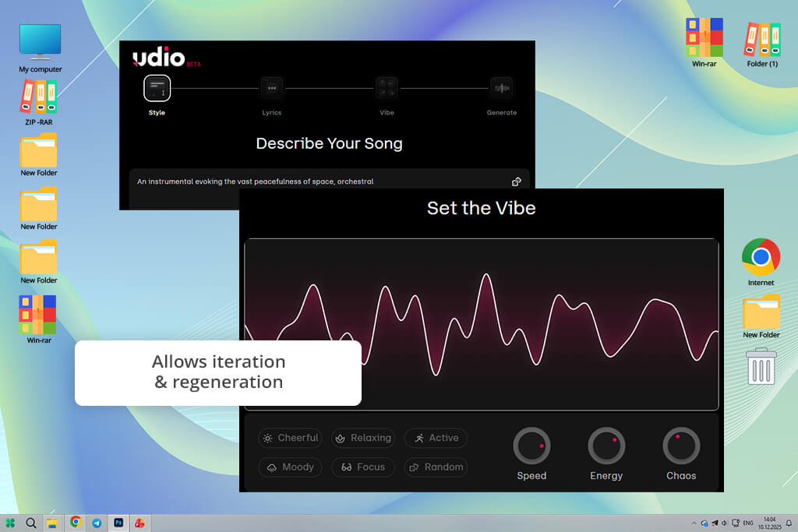
Task: Open the Recycle Bin icon
Action: [761, 366]
